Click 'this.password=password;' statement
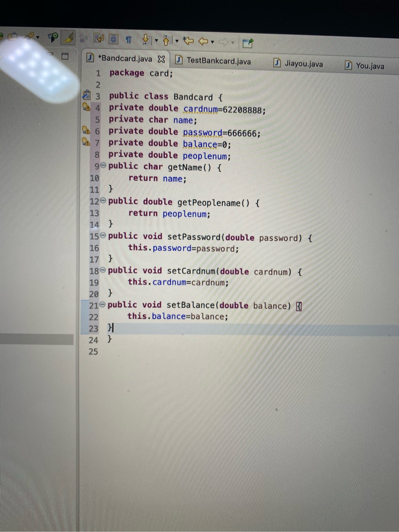 [x=183, y=248]
